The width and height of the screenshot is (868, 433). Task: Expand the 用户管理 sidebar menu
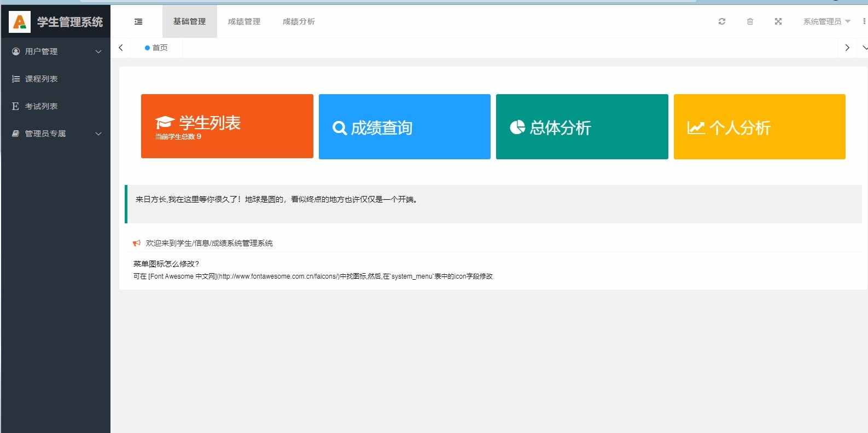pos(55,51)
